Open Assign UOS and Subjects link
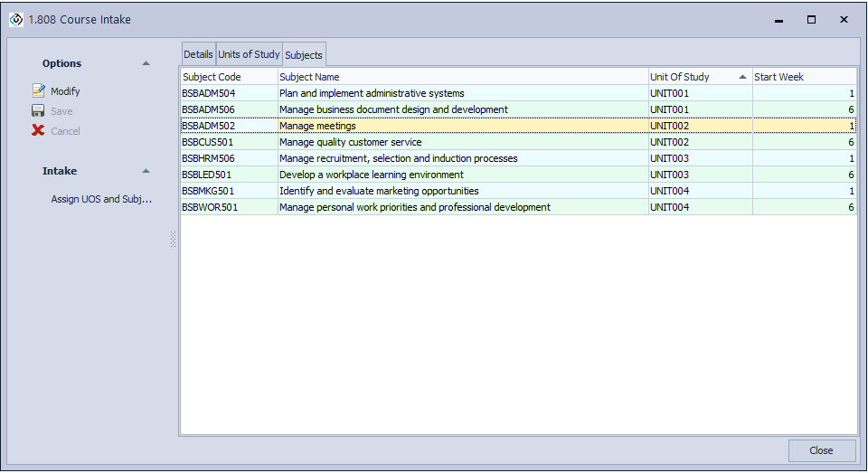 [101, 199]
